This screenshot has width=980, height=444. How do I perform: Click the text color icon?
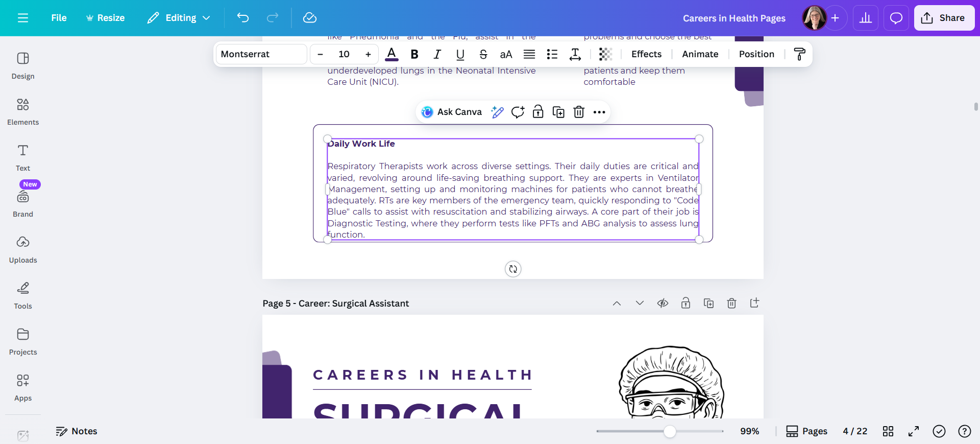[x=391, y=54]
